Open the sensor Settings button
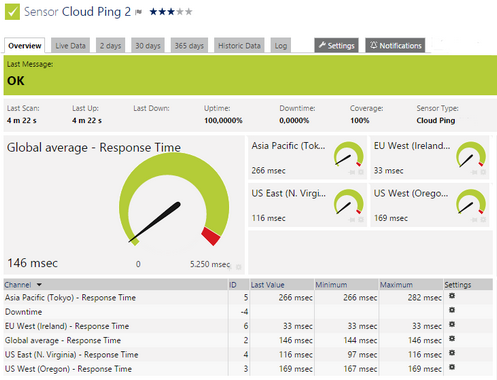 (x=336, y=45)
